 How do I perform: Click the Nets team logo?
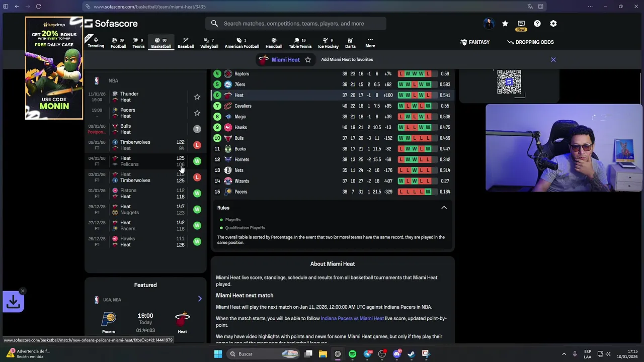[x=228, y=170]
